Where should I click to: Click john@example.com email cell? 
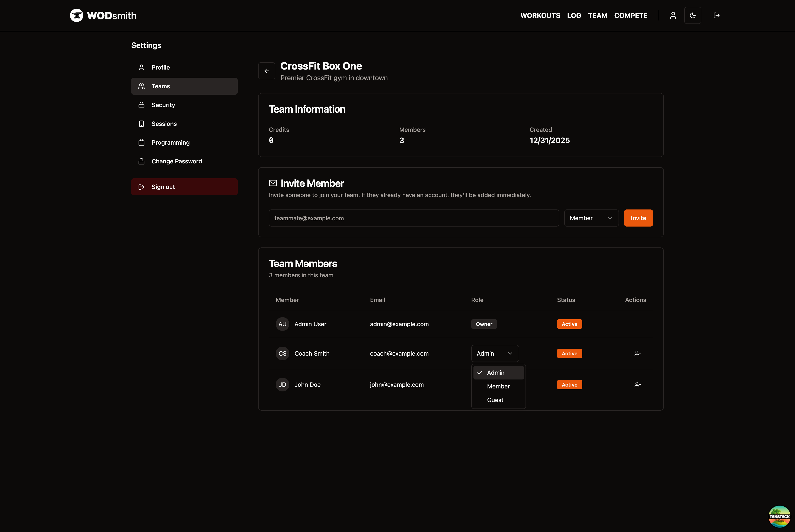point(397,385)
